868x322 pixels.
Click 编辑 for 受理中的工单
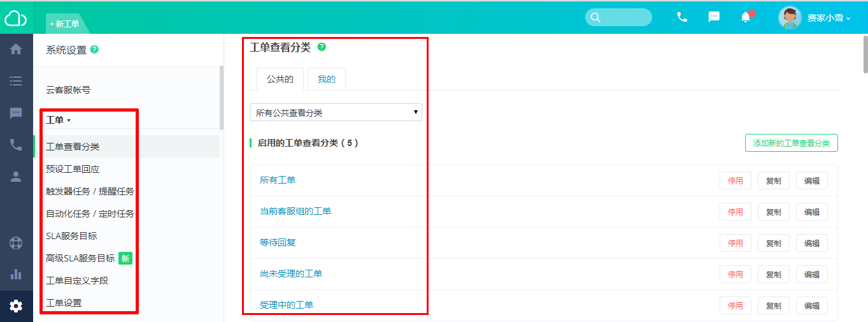(812, 305)
